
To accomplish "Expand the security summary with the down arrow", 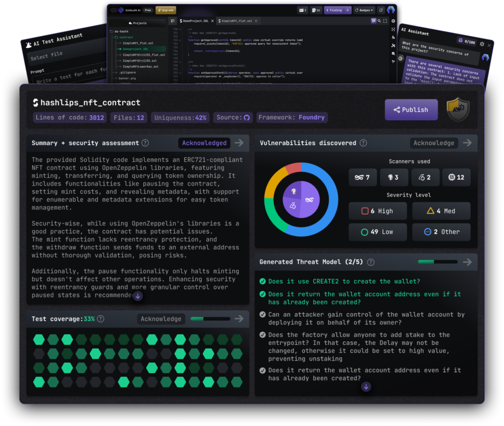I will point(137,296).
